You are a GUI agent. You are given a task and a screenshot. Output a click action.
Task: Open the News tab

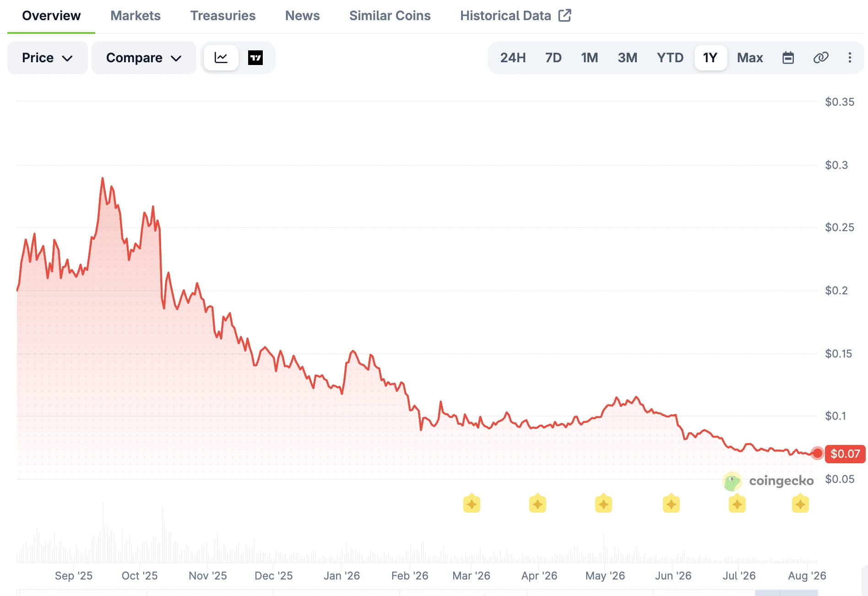click(302, 16)
